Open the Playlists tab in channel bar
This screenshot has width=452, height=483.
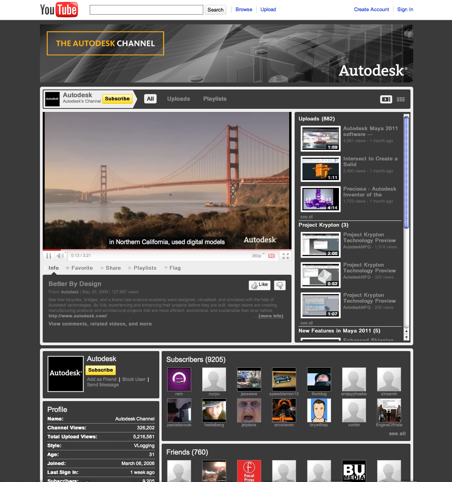click(x=215, y=99)
